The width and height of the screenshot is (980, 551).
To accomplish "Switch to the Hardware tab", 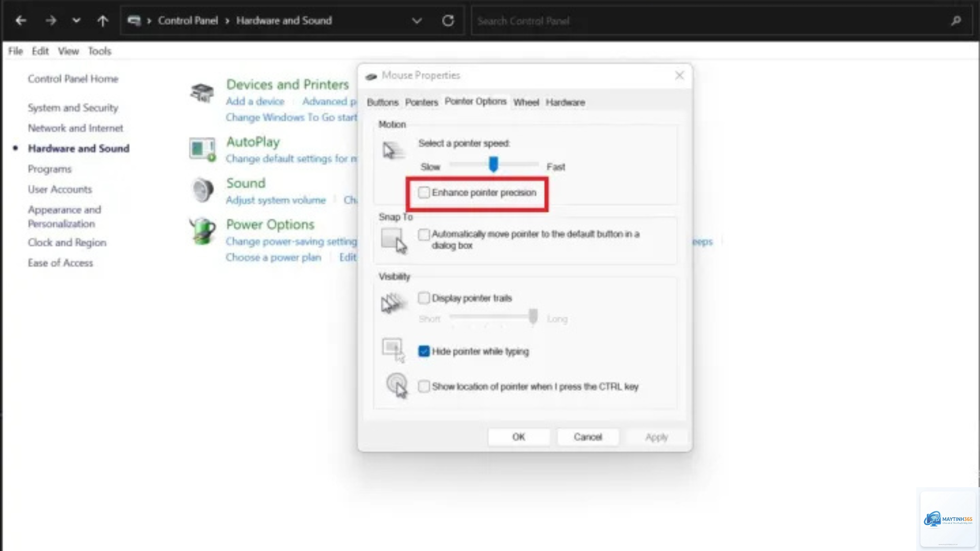I will click(x=565, y=102).
